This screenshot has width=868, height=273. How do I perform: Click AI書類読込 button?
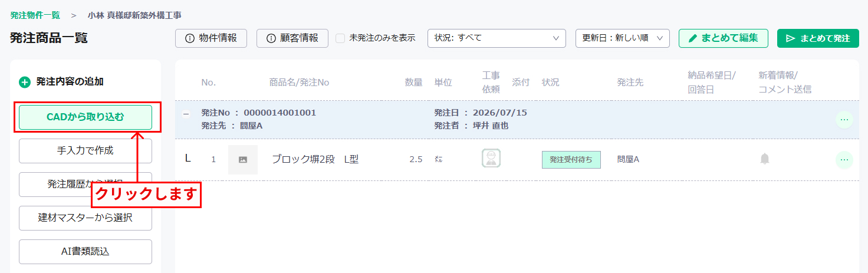tap(86, 251)
